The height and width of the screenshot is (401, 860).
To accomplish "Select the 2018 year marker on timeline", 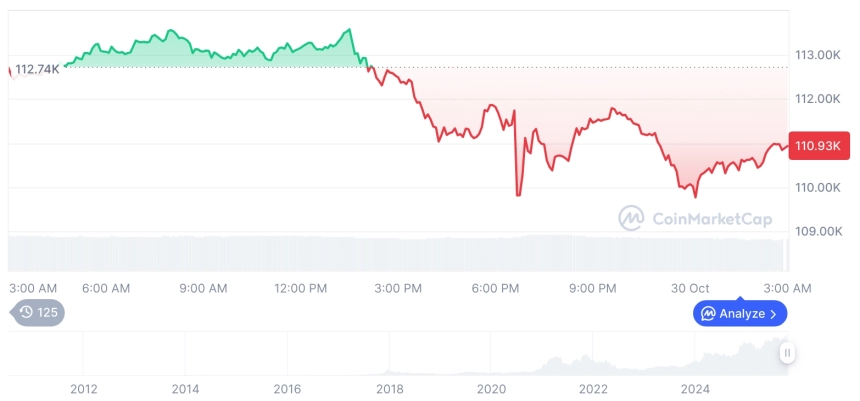I will [x=389, y=388].
